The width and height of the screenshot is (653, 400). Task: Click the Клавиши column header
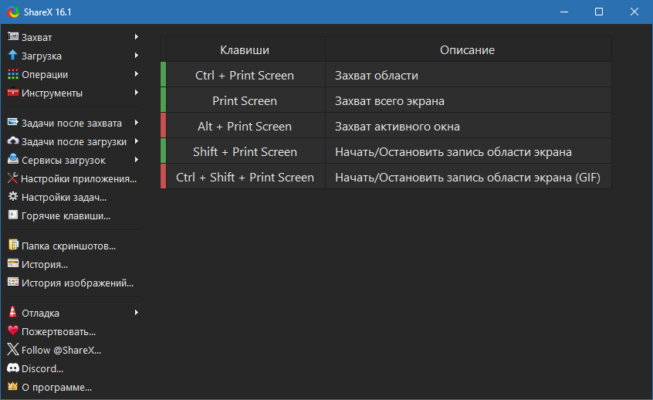tap(245, 50)
